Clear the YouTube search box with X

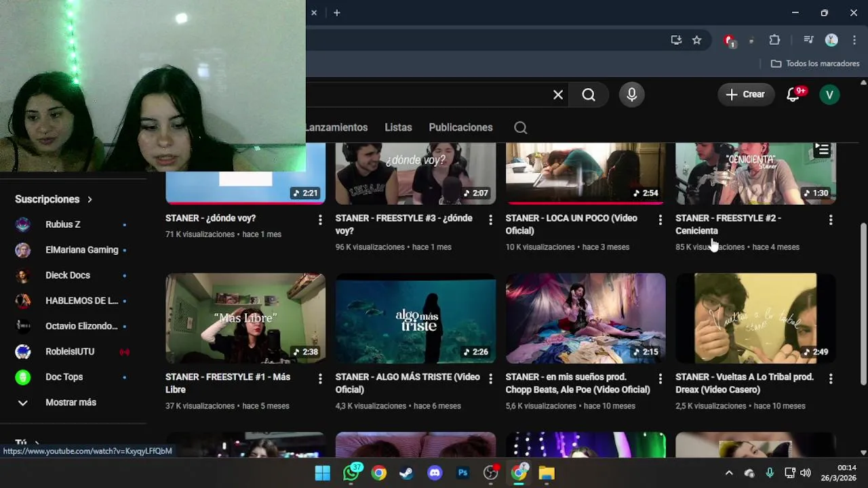coord(558,95)
